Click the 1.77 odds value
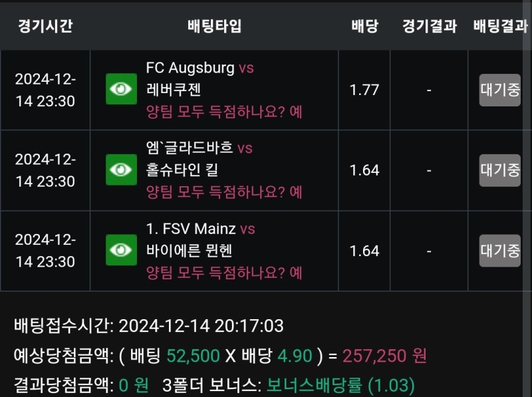This screenshot has height=397, width=532. [364, 90]
